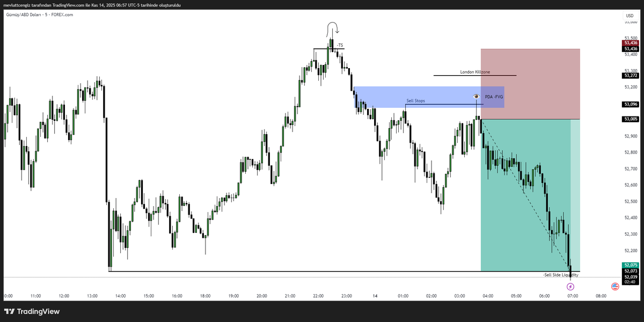Click the 16:00 time axis label
The image size is (644, 322).
(177, 296)
